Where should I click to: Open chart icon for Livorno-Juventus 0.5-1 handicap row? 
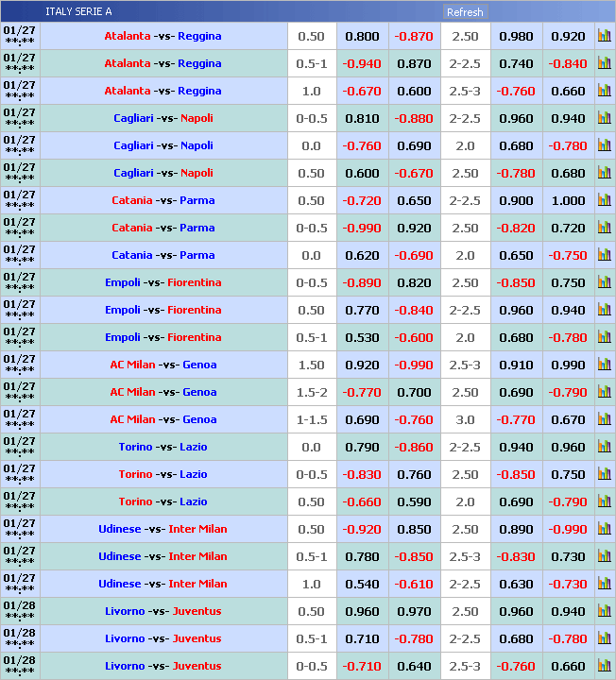[605, 638]
